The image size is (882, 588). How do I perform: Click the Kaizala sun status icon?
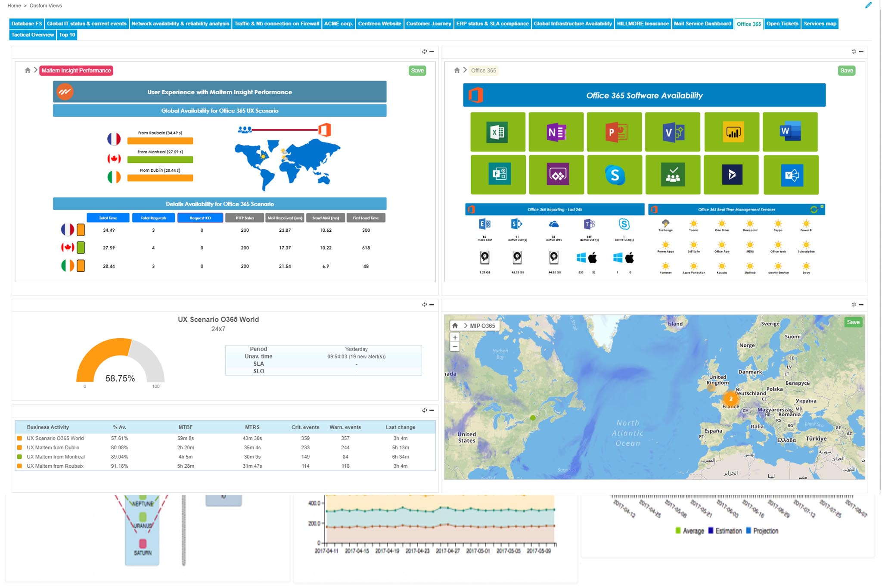tap(722, 266)
